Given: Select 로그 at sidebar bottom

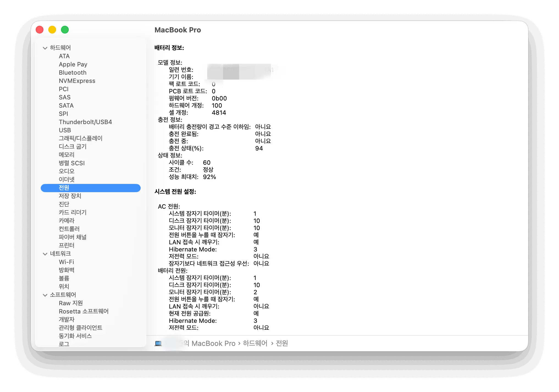Looking at the screenshot, I should (x=64, y=344).
